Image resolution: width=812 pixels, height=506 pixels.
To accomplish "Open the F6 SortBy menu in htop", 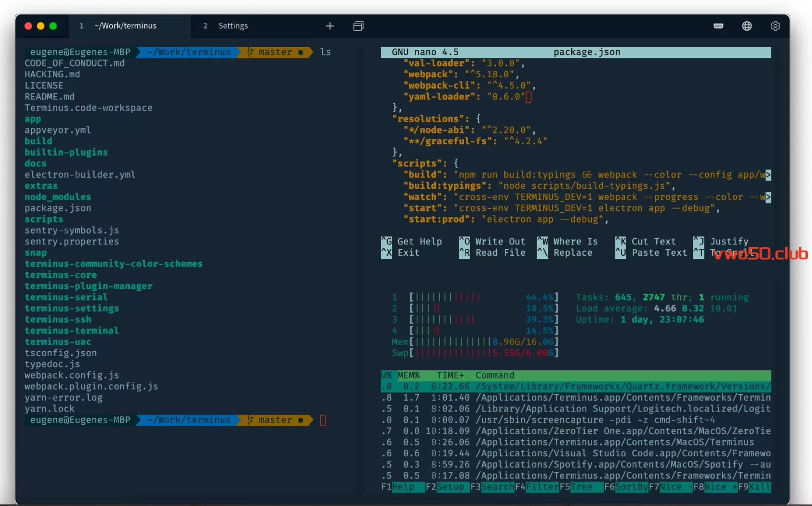I will tap(631, 487).
